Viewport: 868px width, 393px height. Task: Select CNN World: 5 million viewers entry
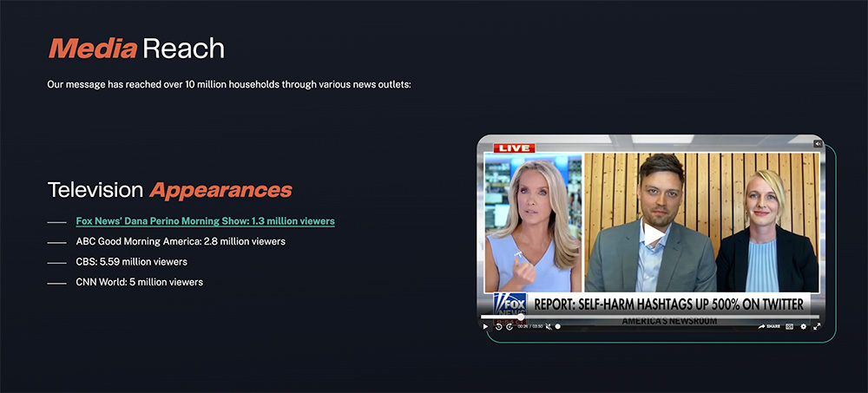pyautogui.click(x=140, y=282)
